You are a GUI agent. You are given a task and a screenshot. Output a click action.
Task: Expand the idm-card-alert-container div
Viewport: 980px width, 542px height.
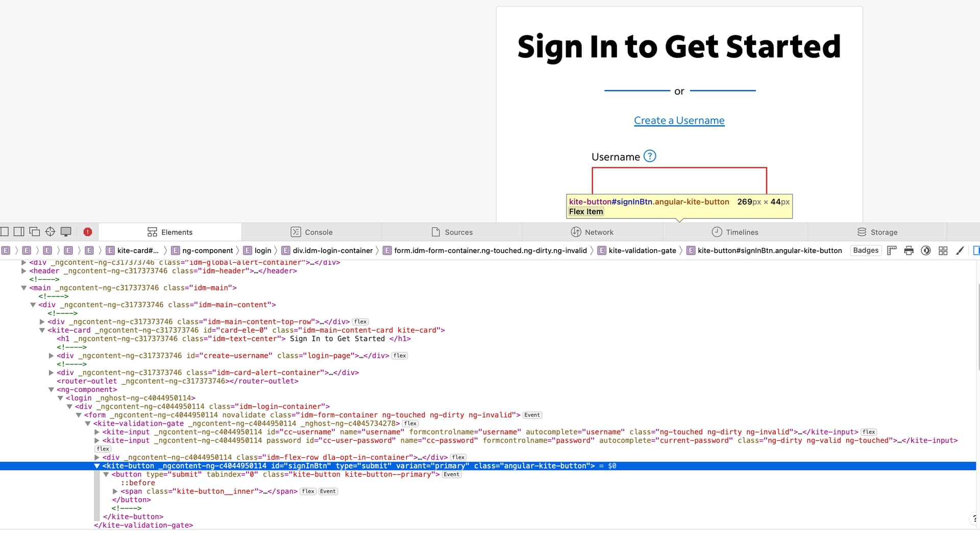51,373
